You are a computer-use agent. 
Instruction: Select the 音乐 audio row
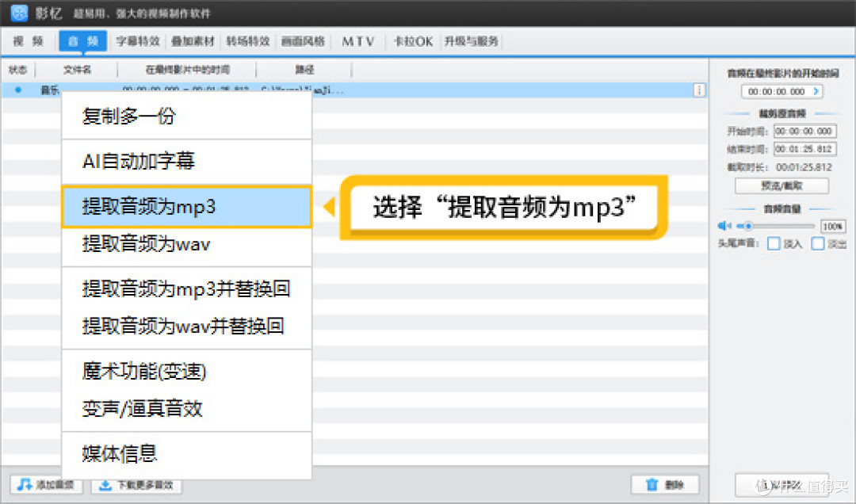(x=354, y=90)
